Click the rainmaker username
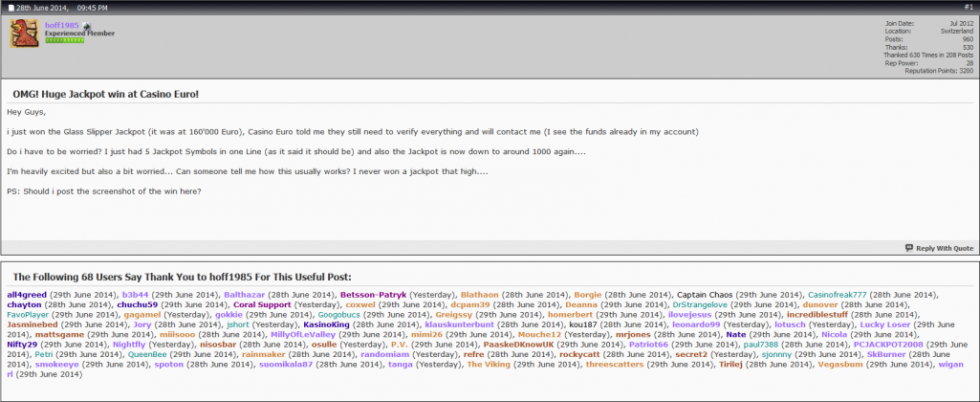The image size is (980, 402). pos(264,354)
